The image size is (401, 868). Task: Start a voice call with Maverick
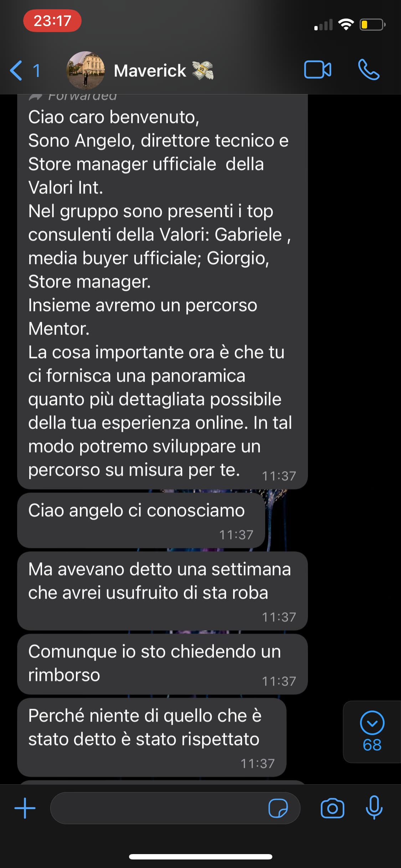click(369, 69)
